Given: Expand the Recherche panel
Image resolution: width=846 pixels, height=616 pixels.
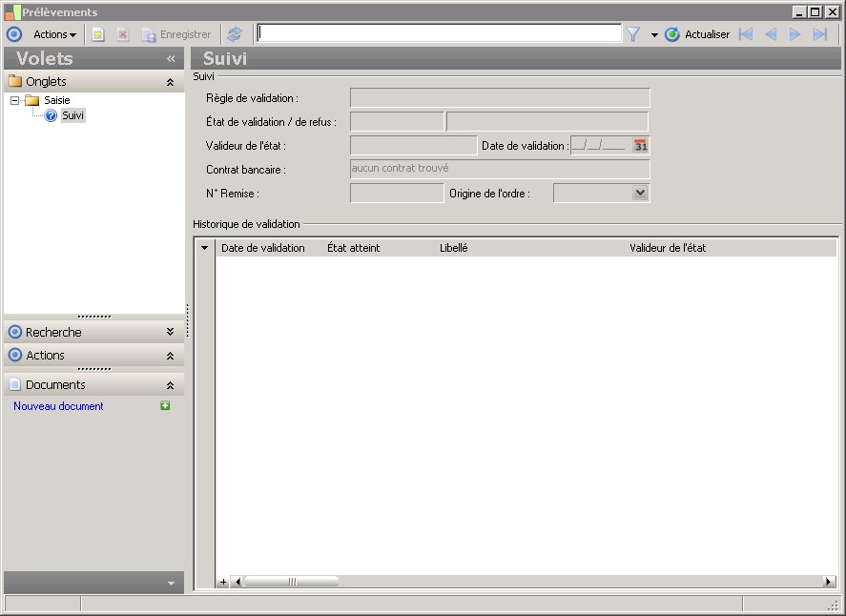Looking at the screenshot, I should coord(170,332).
